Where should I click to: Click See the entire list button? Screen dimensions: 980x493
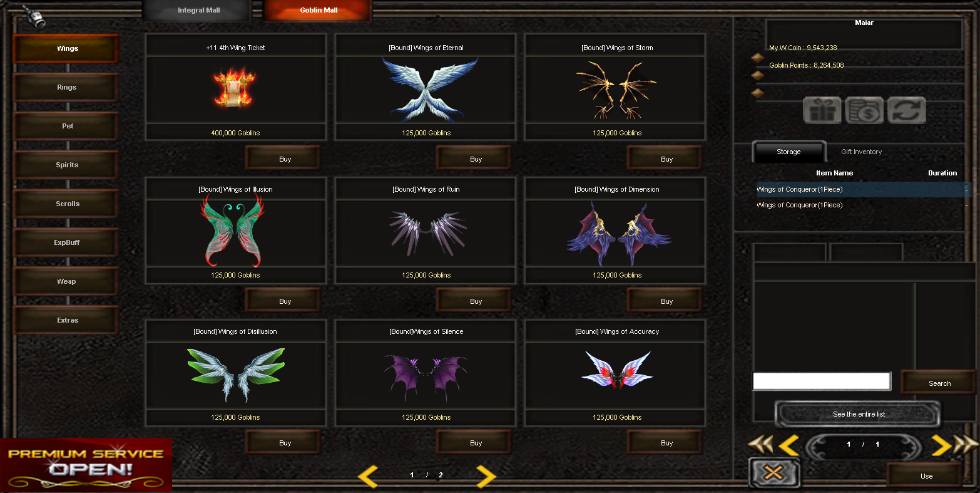(858, 414)
